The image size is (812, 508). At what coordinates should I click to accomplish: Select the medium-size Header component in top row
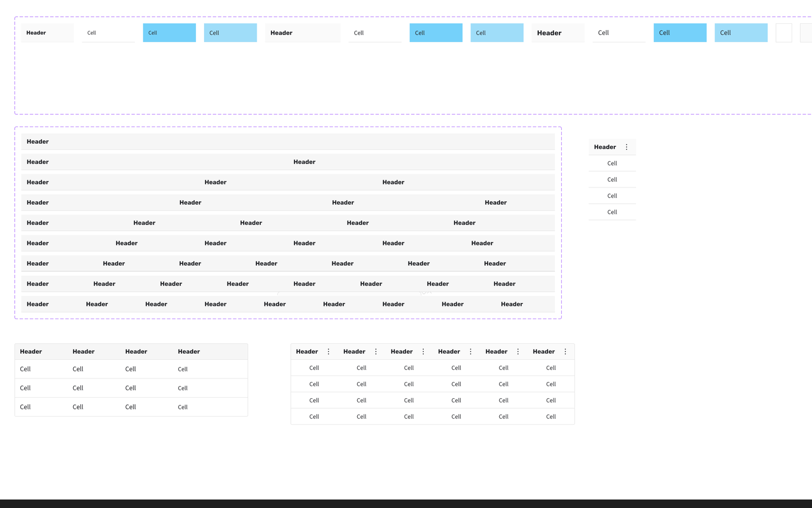click(x=302, y=33)
